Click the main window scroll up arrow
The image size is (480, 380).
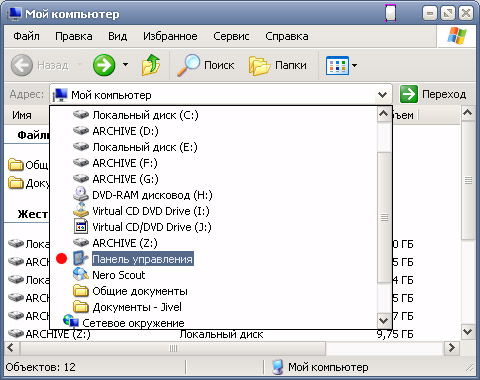(468, 113)
